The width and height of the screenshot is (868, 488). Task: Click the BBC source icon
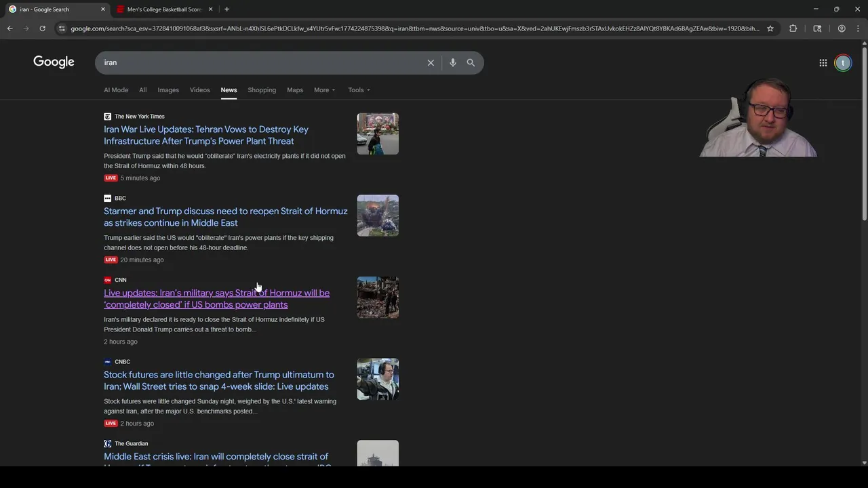[107, 198]
